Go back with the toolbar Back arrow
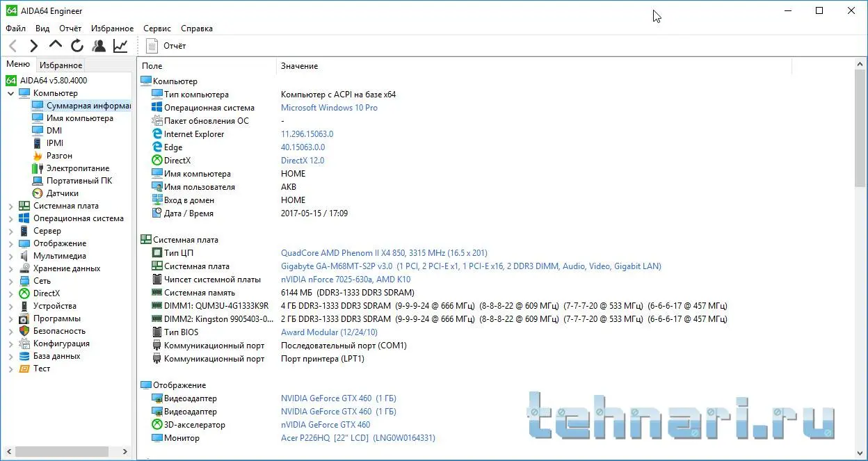This screenshot has width=868, height=461. click(13, 46)
